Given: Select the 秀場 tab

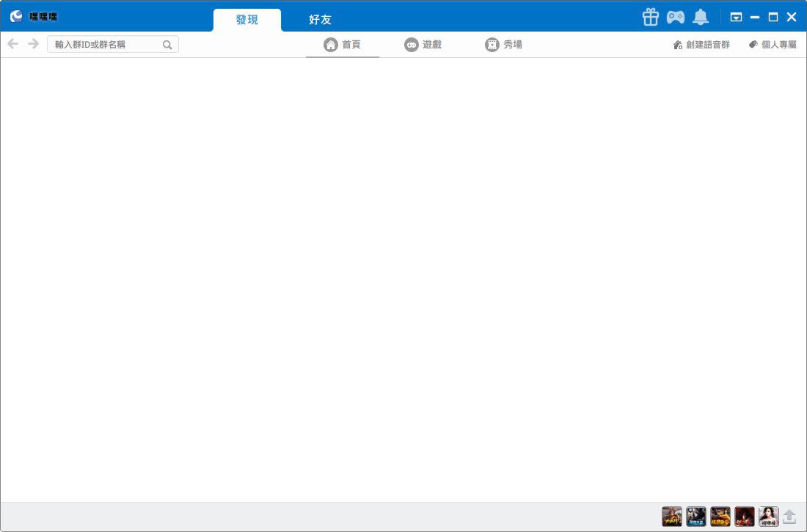Looking at the screenshot, I should tap(503, 45).
